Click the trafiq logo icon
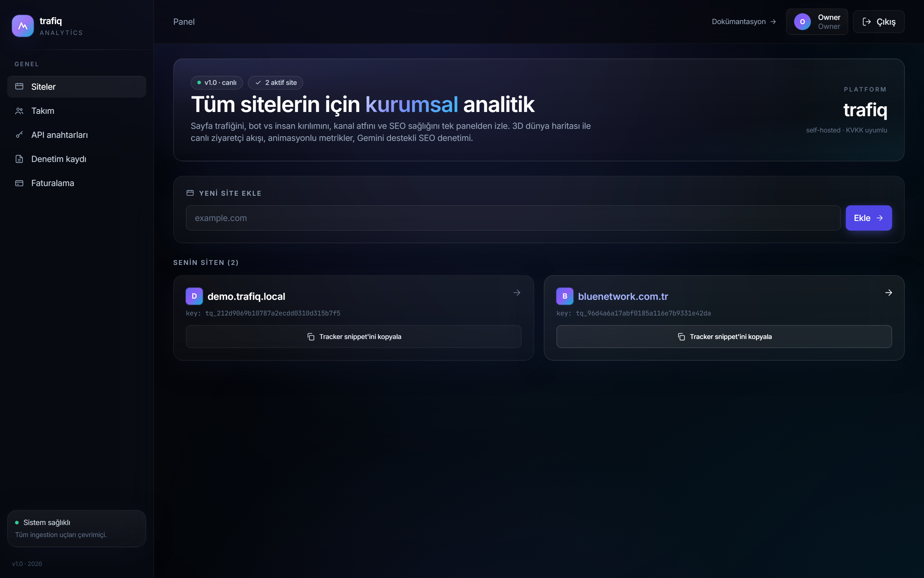The image size is (924, 578). (23, 26)
